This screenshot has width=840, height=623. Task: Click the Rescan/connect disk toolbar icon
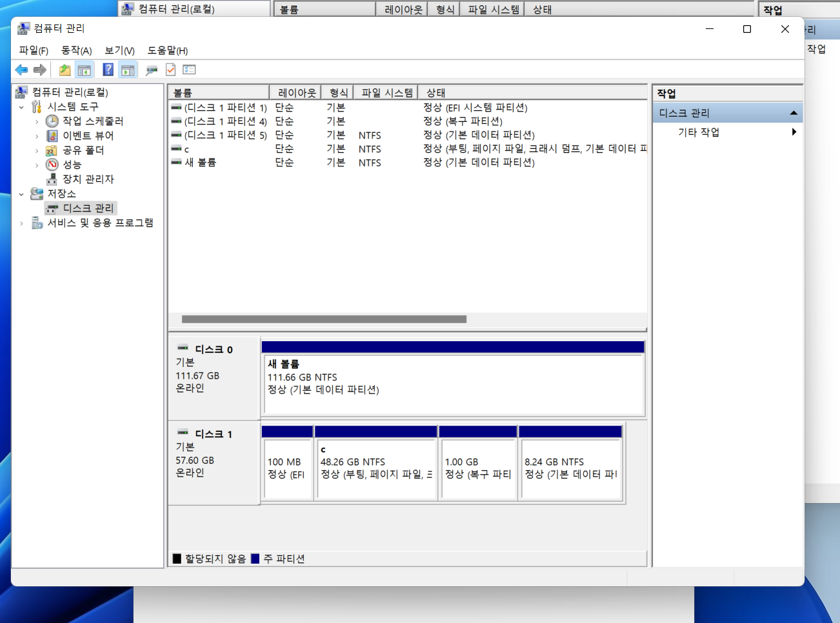tap(152, 70)
